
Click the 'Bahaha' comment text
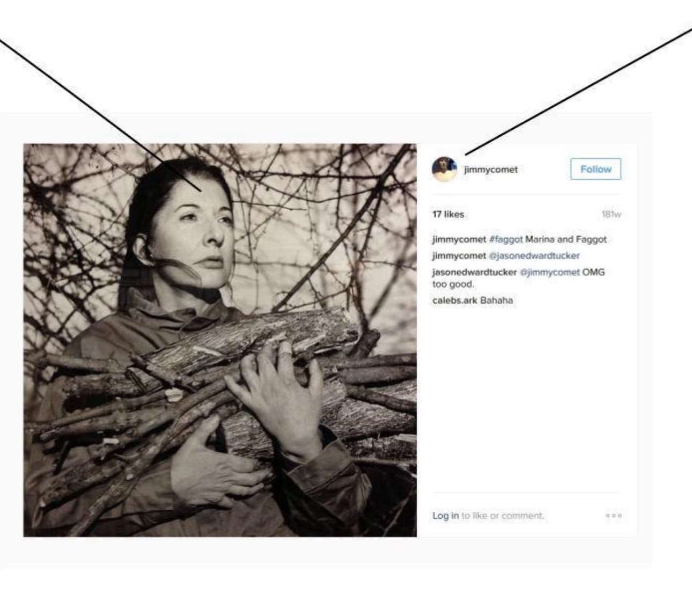click(x=496, y=300)
